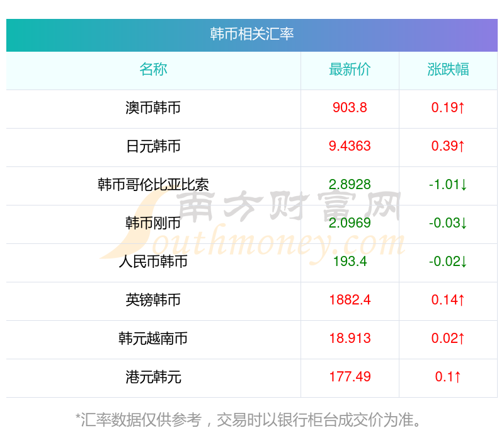Click the 0.02↑ change value
The image size is (504, 440).
(x=448, y=338)
